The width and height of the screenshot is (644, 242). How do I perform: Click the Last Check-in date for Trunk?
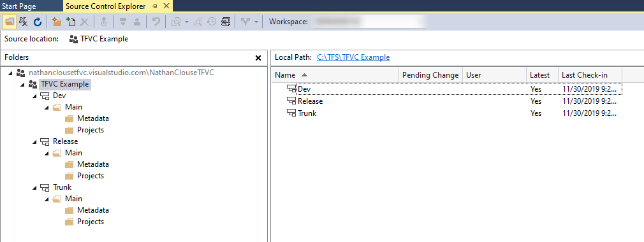tap(589, 113)
